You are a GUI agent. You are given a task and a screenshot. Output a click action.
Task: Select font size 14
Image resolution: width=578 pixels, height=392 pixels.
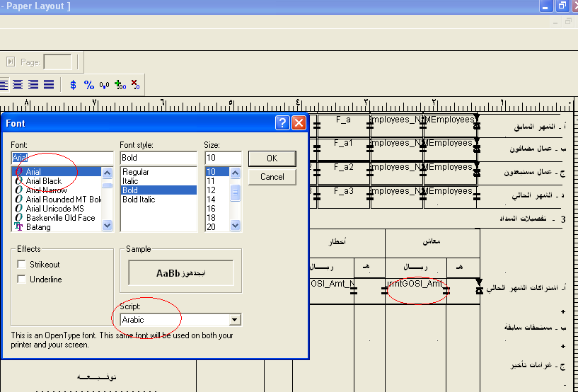coord(211,200)
